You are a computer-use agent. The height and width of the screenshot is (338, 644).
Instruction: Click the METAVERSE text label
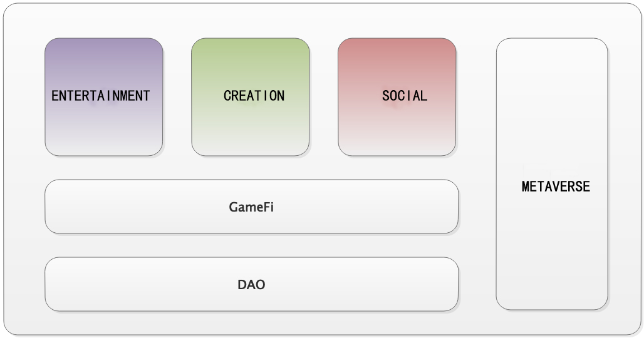pos(556,187)
